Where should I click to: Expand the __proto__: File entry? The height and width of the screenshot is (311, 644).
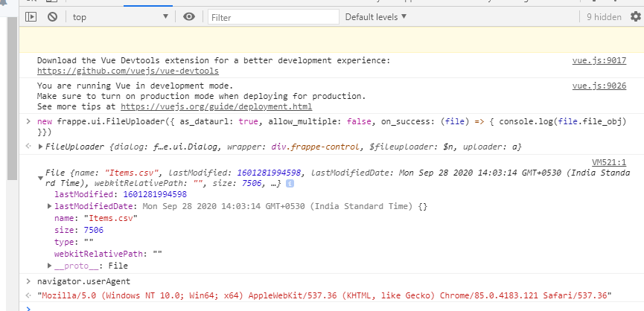[49, 266]
